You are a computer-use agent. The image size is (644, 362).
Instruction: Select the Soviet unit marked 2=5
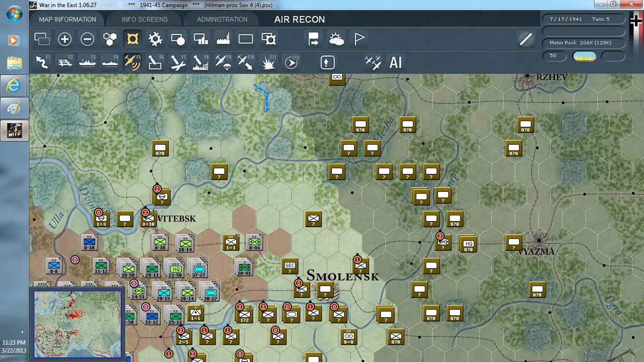click(184, 337)
